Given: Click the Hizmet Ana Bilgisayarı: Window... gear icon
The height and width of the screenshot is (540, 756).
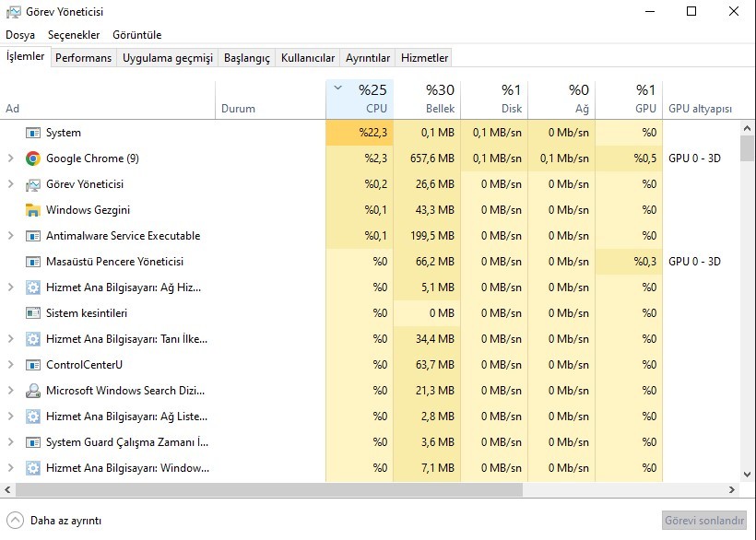Looking at the screenshot, I should (33, 468).
